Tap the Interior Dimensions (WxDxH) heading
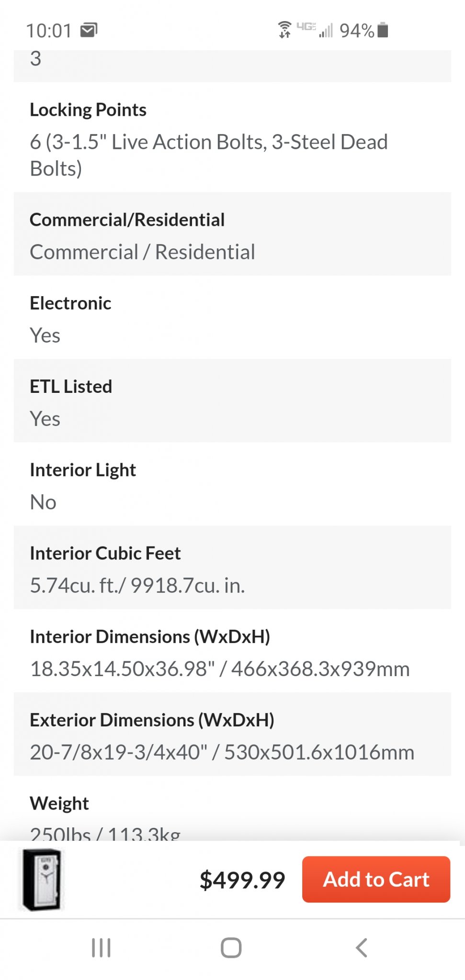The image size is (465, 980). click(x=150, y=637)
